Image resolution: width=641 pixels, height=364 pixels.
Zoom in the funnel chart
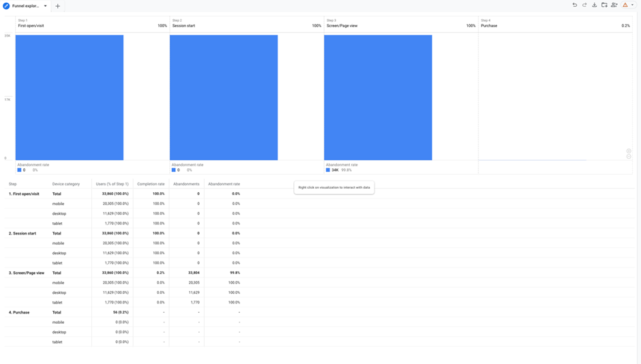coord(629,151)
